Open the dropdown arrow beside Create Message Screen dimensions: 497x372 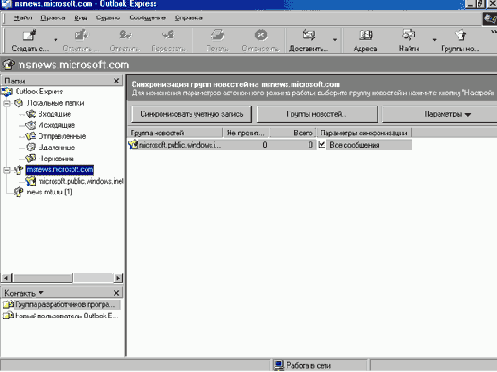pos(56,40)
